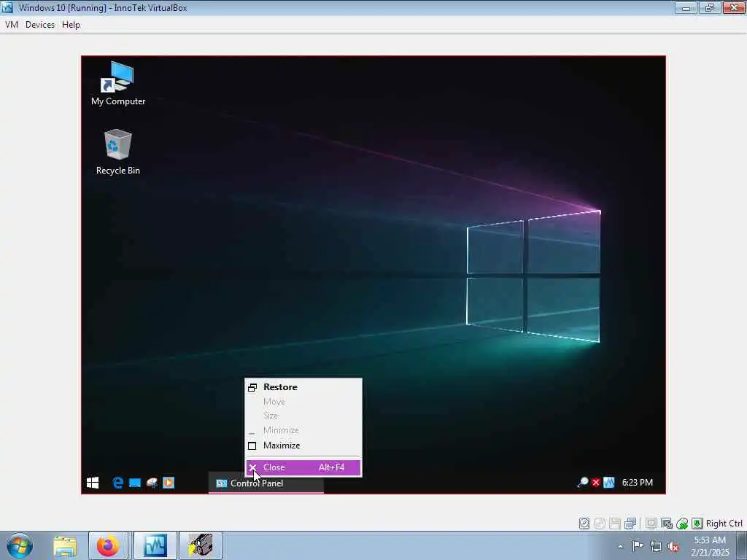Open the Action Center flag icon
The image size is (747, 560).
[638, 545]
